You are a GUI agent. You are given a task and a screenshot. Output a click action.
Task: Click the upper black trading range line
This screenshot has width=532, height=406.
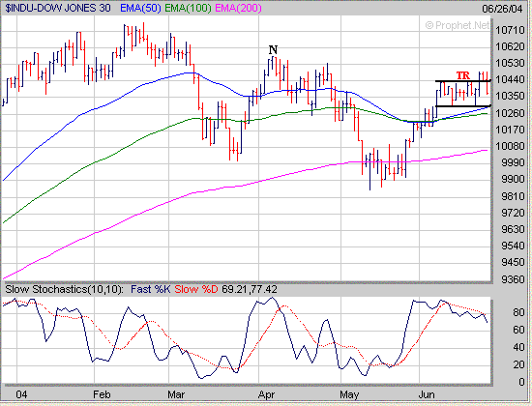[x=463, y=81]
